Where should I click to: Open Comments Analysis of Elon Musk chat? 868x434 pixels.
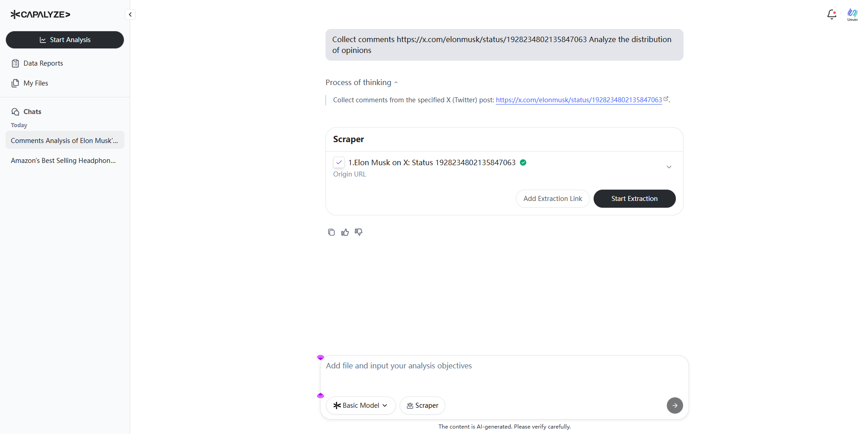point(65,140)
